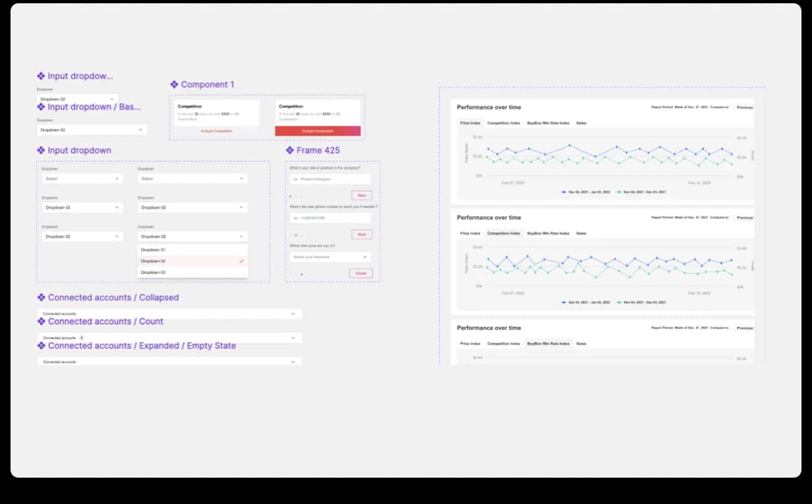The image size is (812, 504).
Task: Select active "Competition Index" tab in second chart
Action: tap(504, 233)
